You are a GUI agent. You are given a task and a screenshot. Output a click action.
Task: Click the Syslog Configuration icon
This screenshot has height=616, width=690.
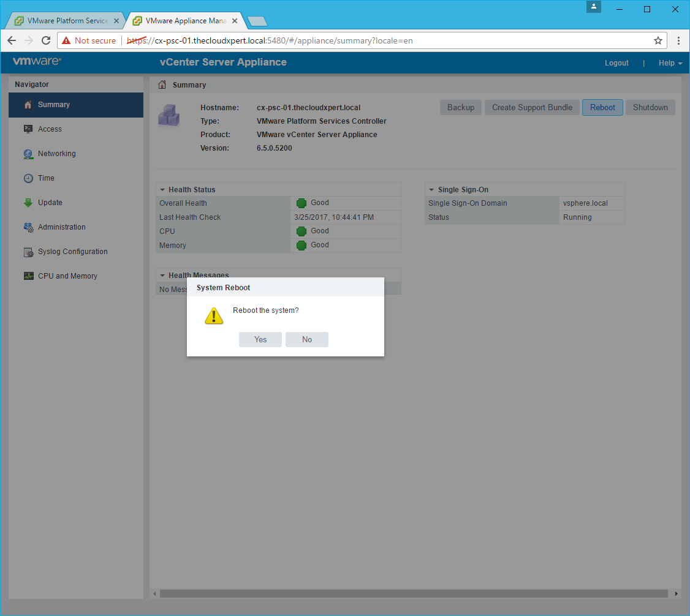[28, 252]
